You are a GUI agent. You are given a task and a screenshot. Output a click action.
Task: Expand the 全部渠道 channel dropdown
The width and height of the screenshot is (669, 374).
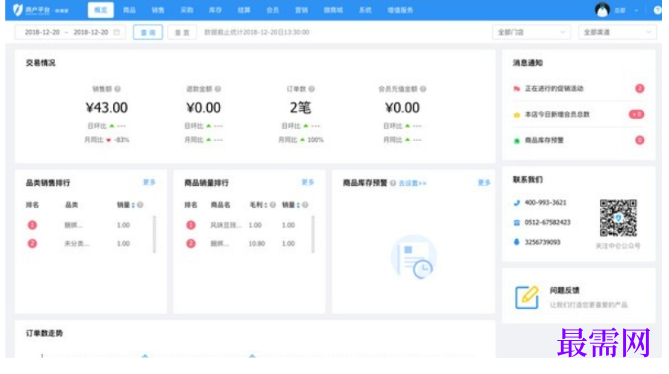(x=617, y=32)
